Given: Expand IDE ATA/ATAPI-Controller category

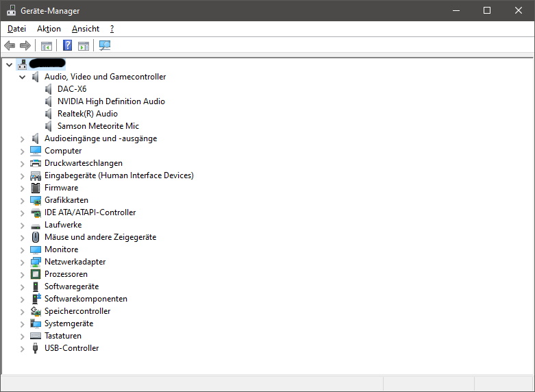Looking at the screenshot, I should tap(22, 212).
